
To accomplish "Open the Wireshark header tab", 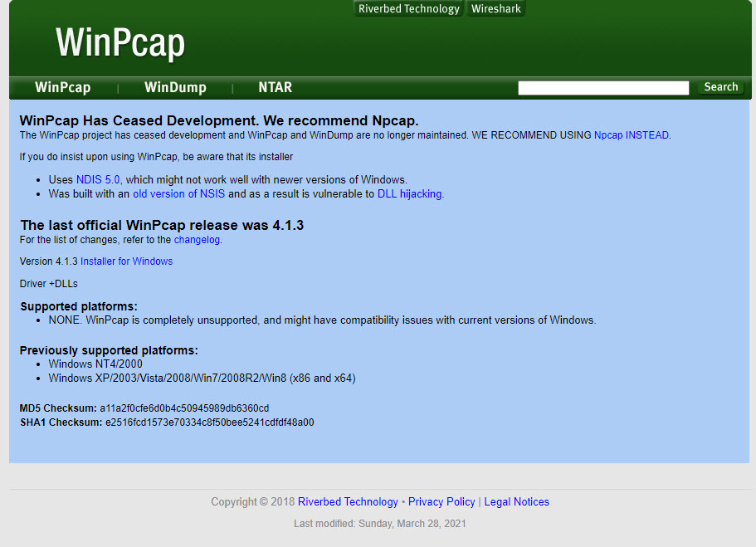I will [x=495, y=8].
